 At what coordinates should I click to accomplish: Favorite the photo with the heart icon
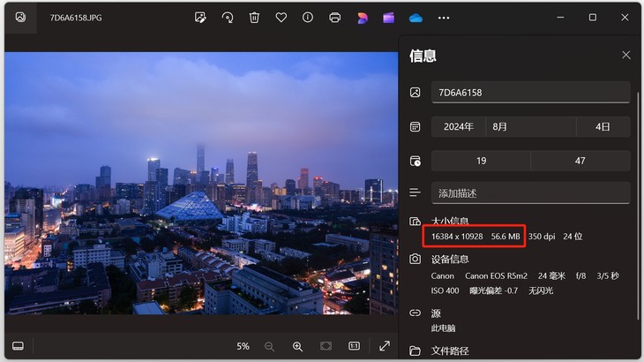281,18
